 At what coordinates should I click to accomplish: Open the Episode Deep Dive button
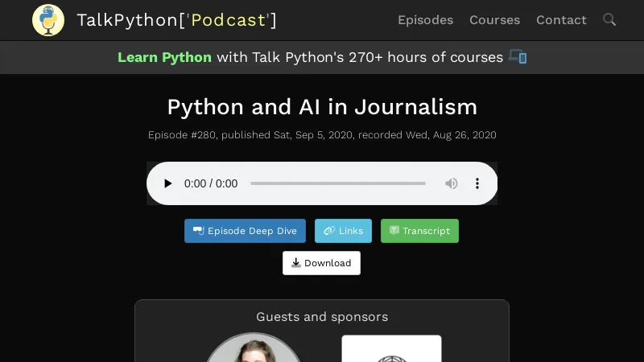click(245, 231)
